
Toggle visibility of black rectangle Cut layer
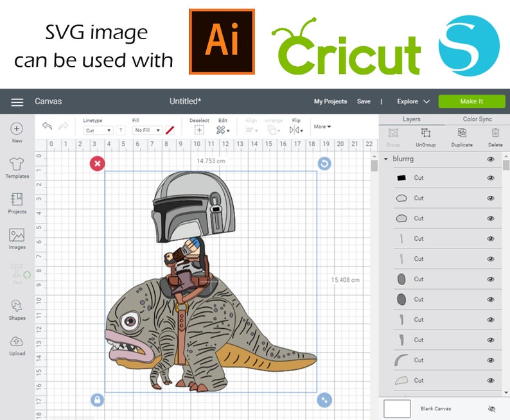tap(491, 178)
